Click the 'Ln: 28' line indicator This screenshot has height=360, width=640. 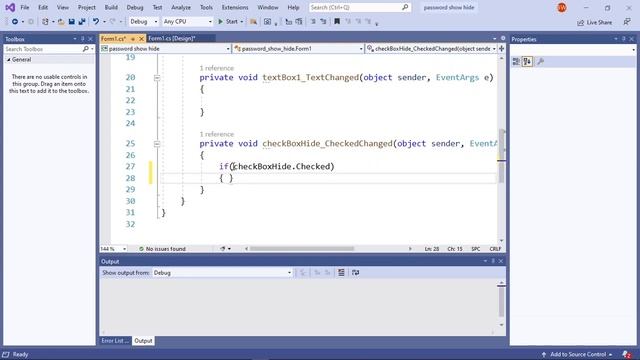click(x=432, y=249)
